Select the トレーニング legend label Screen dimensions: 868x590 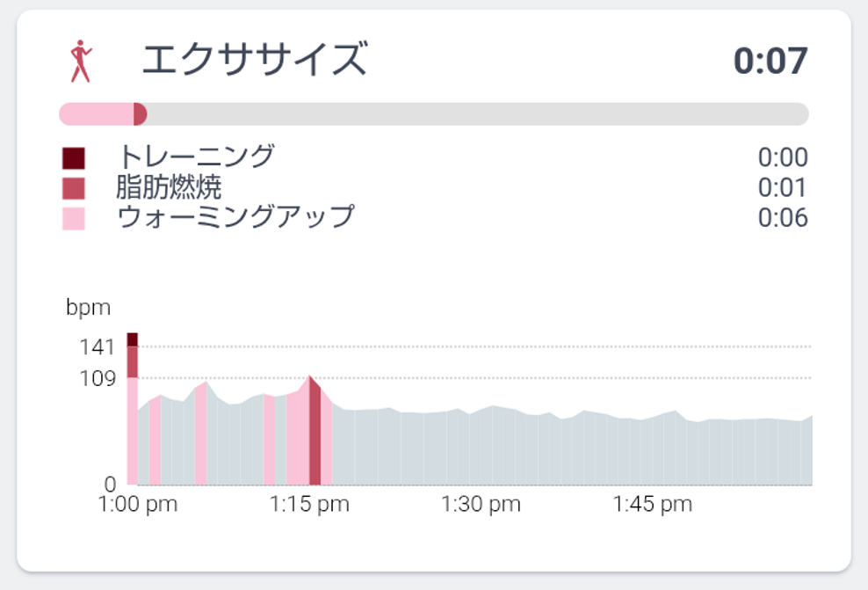pyautogui.click(x=196, y=157)
